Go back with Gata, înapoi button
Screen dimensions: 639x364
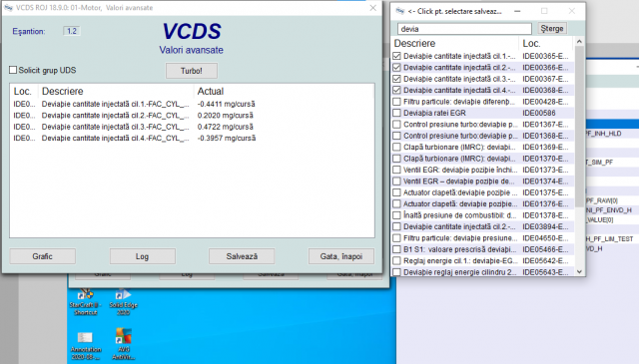click(341, 256)
